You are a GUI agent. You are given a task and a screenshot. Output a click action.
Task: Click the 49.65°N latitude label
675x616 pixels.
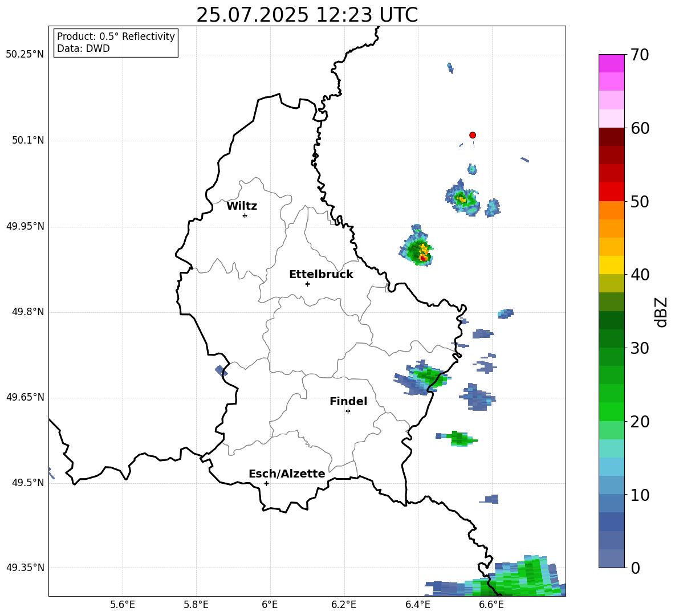click(x=25, y=397)
